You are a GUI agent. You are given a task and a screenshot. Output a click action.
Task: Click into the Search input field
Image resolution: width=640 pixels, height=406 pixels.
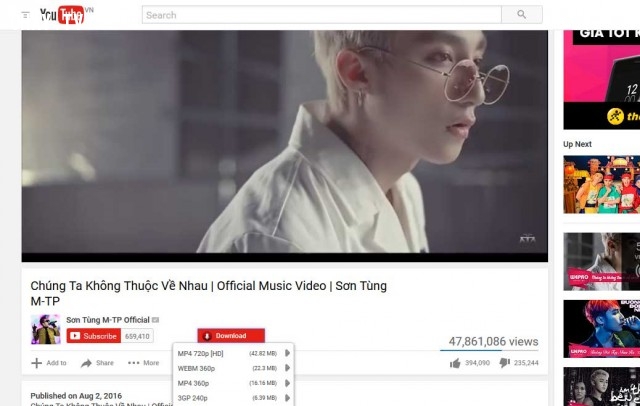[322, 15]
